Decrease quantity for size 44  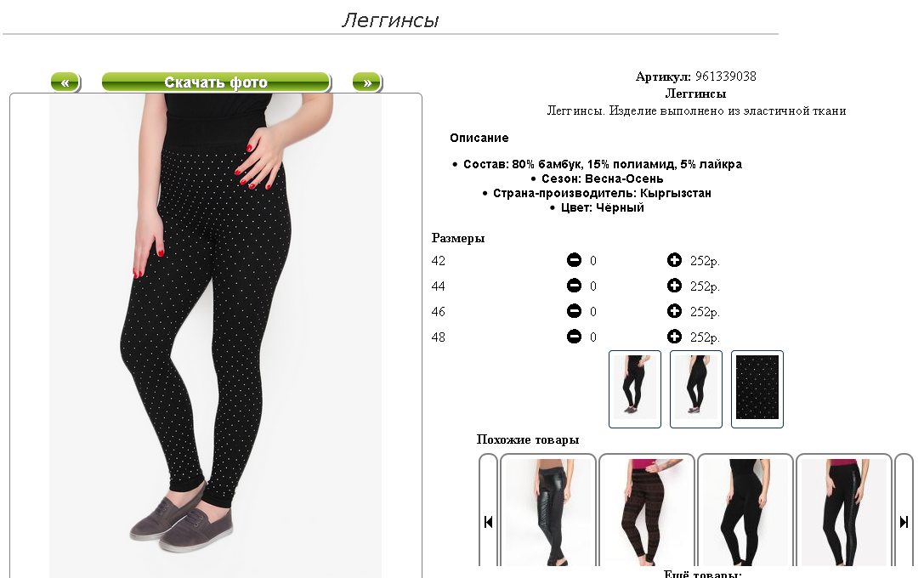pyautogui.click(x=574, y=286)
